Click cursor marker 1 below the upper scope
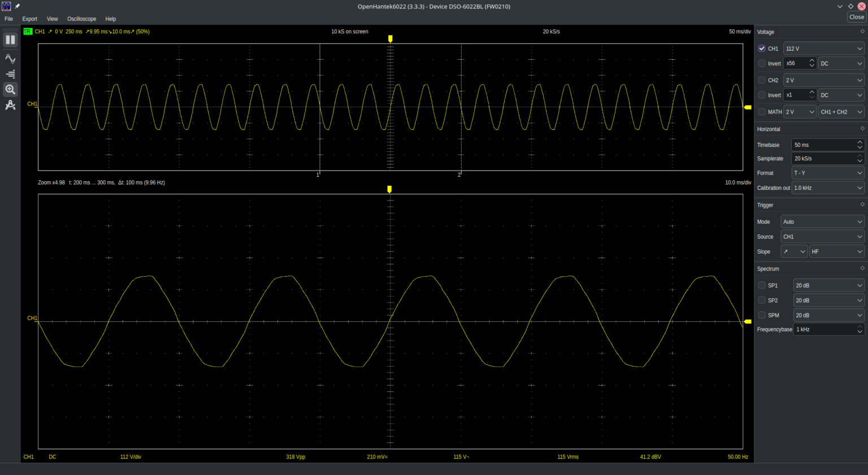 pyautogui.click(x=318, y=175)
